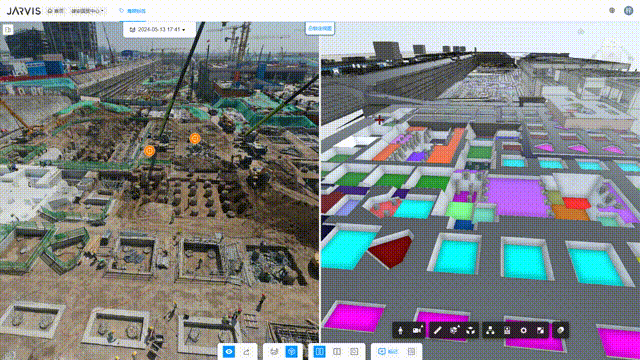The image size is (640, 360).
Task: Click the three-cubes explode model icon
Action: (471, 331)
